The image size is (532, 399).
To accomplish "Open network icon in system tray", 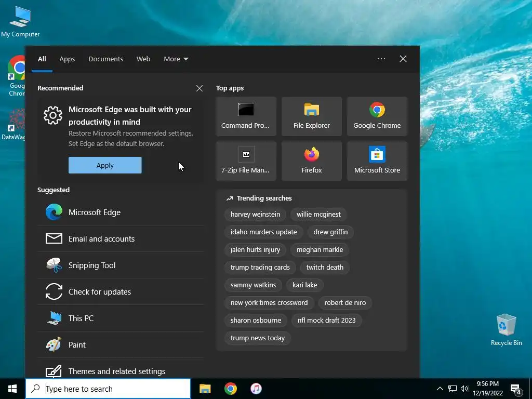I will (x=453, y=389).
